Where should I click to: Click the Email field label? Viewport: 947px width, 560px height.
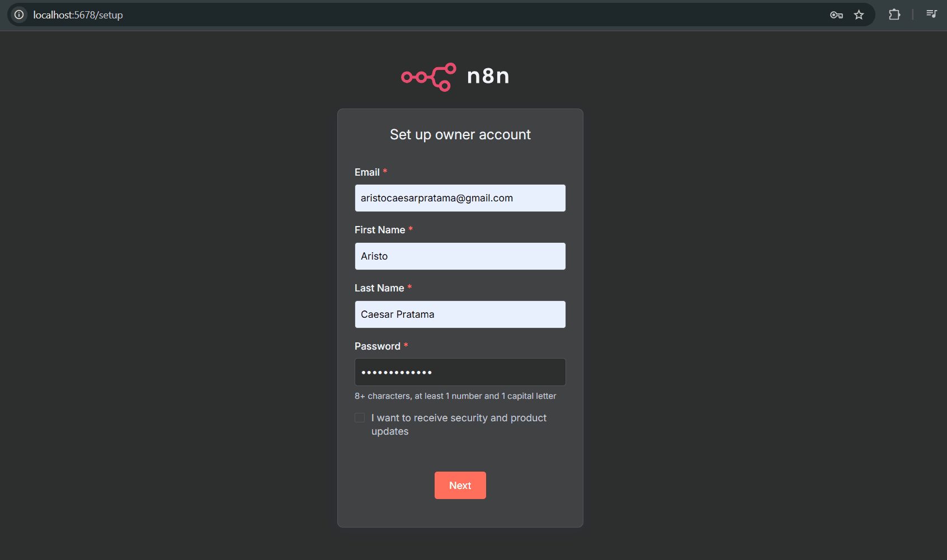tap(366, 172)
